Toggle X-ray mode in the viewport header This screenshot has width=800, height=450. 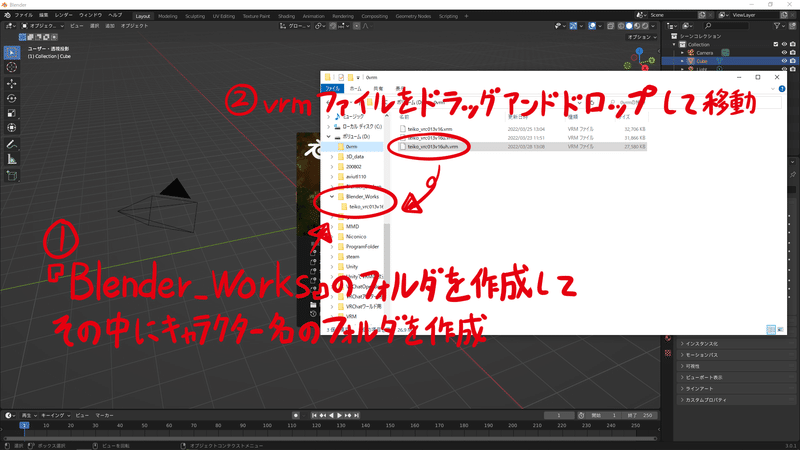610,26
